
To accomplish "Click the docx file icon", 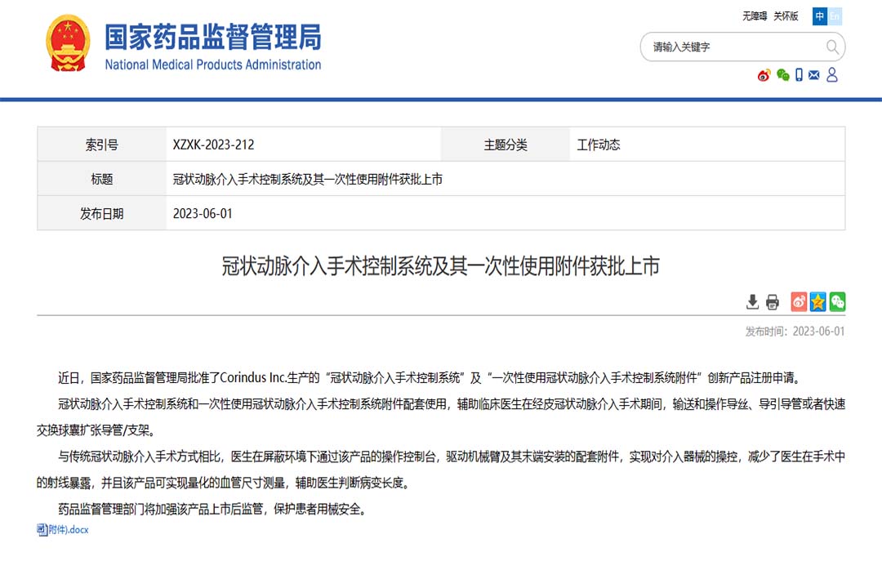I will (x=42, y=529).
